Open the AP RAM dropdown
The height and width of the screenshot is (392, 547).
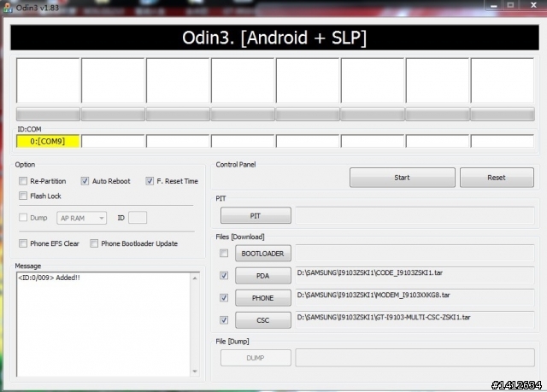coord(82,218)
